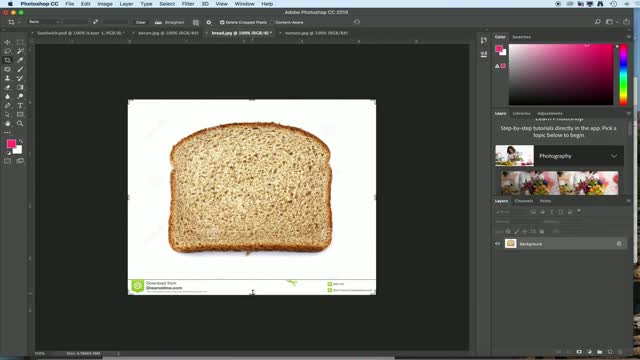This screenshot has width=640, height=360.
Task: Select the Eyedropper tool
Action: 20,60
